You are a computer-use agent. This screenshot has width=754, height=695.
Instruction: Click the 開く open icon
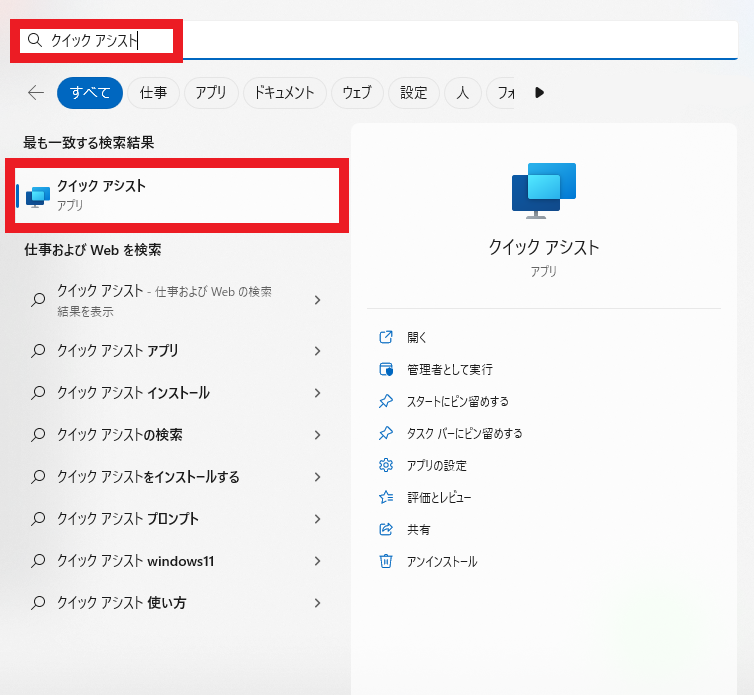pyautogui.click(x=386, y=337)
